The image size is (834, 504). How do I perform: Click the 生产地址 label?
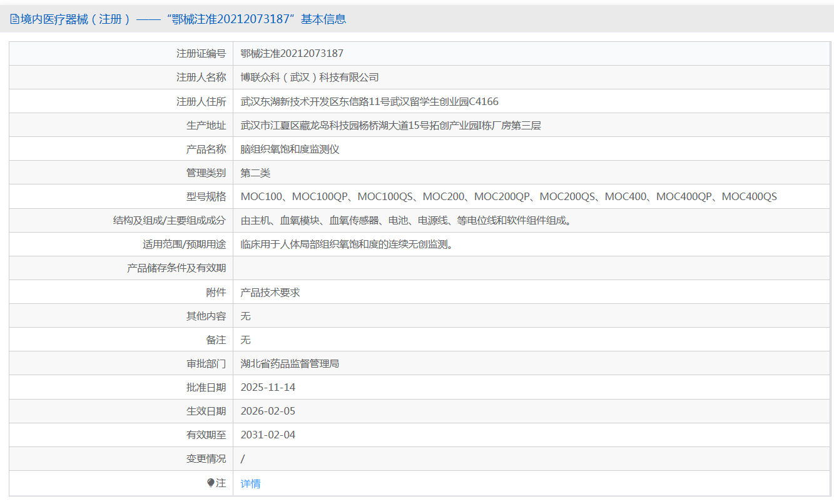pyautogui.click(x=206, y=125)
